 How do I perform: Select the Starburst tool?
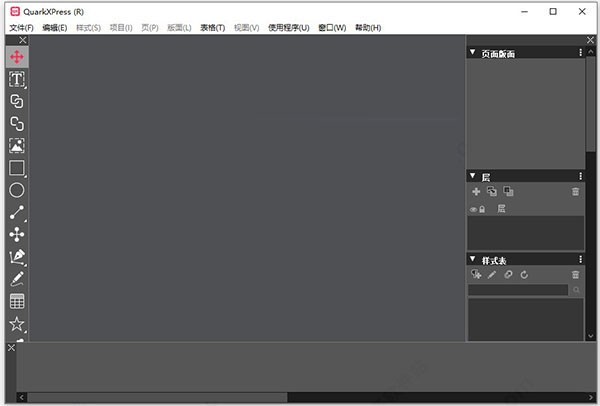click(17, 323)
